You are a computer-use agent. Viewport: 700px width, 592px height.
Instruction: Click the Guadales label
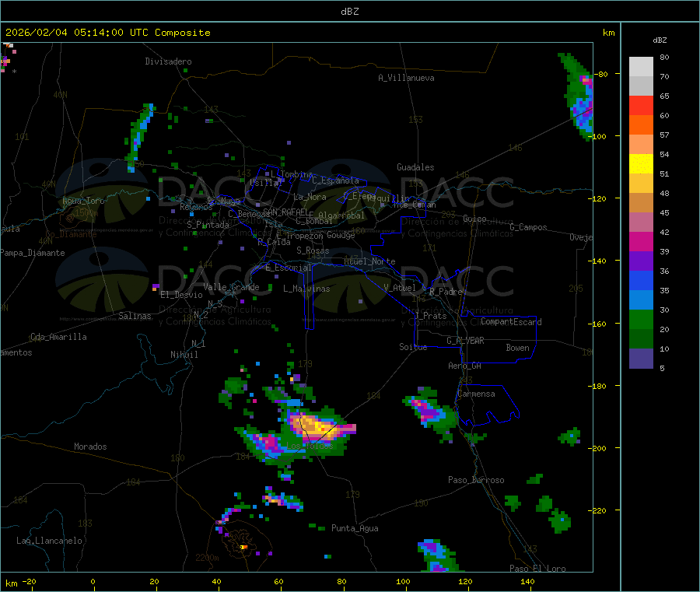click(415, 167)
